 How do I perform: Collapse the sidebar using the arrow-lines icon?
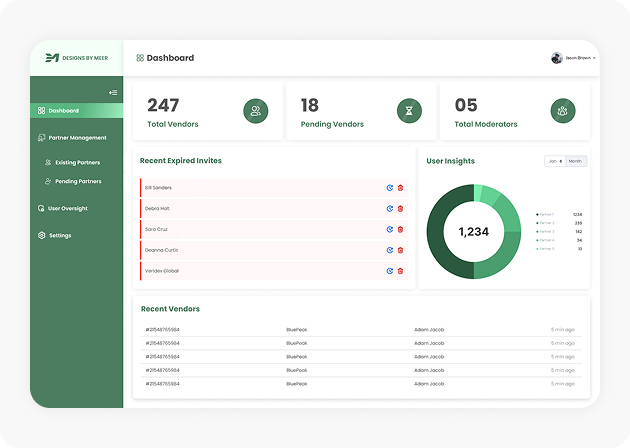(113, 92)
